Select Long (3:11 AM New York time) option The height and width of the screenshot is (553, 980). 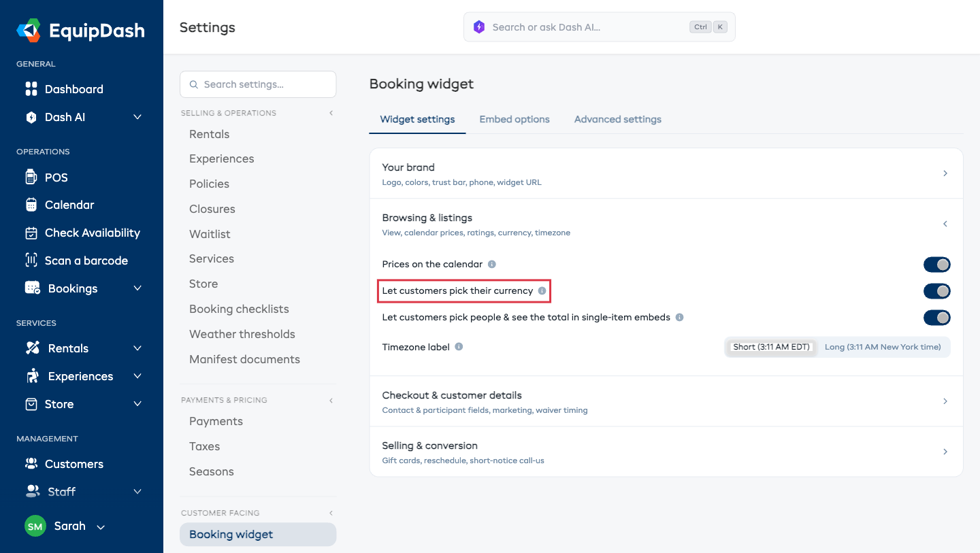point(883,347)
